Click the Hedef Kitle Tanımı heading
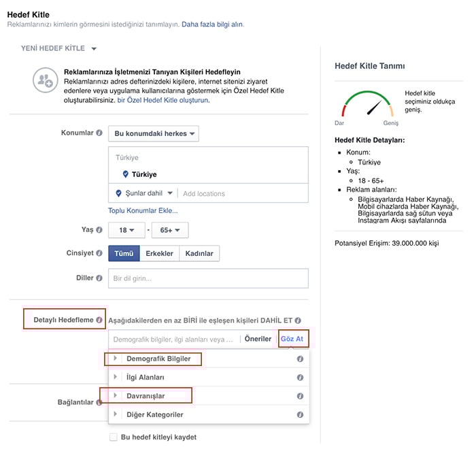Image resolution: width=476 pixels, height=462 pixels. click(x=370, y=66)
